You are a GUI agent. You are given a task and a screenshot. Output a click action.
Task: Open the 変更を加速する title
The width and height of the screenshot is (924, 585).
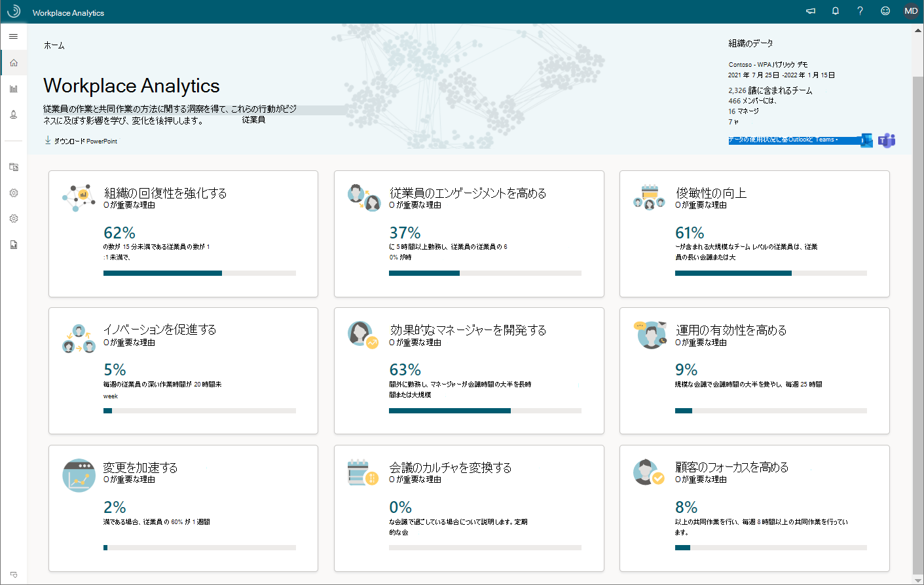point(141,467)
